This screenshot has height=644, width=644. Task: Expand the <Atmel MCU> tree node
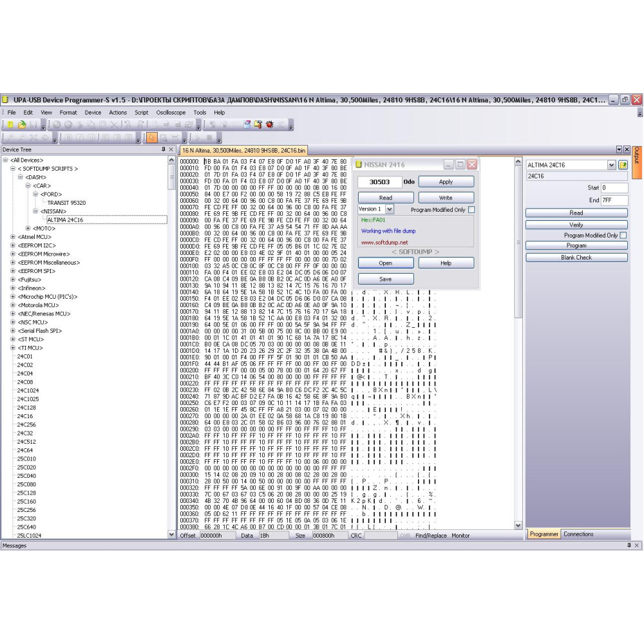coord(13,237)
